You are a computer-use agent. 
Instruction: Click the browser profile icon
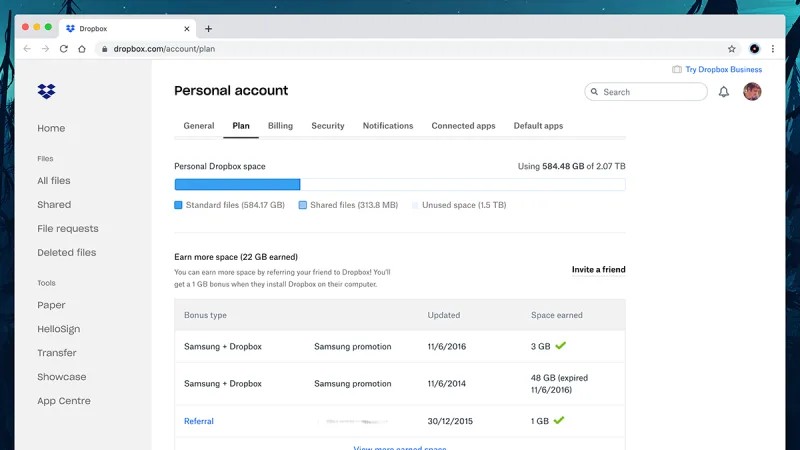click(754, 49)
